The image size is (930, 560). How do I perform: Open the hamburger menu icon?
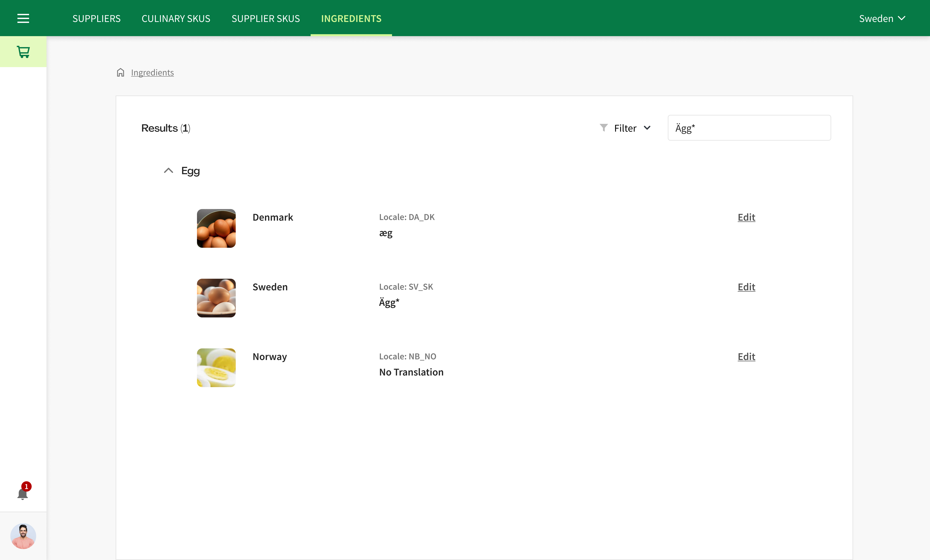click(23, 18)
